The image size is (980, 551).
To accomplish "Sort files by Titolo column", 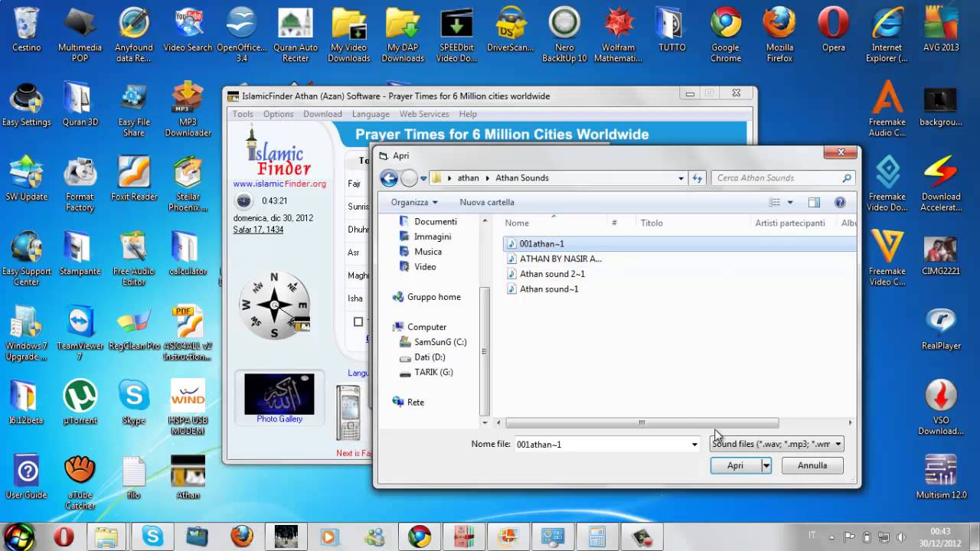I will click(652, 223).
